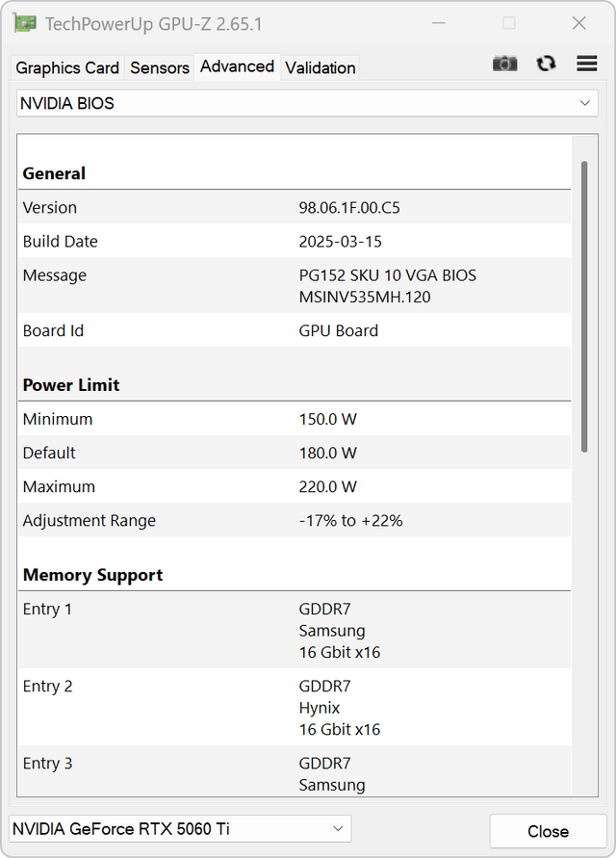Viewport: 616px width, 858px height.
Task: Click the vertical scrollbar thumb
Action: tap(583, 306)
